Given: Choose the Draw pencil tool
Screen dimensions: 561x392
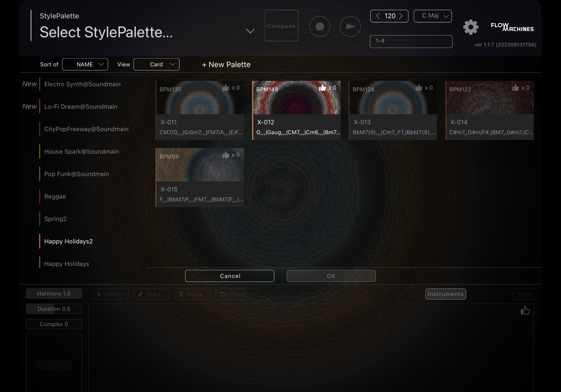Looking at the screenshot, I should (x=151, y=294).
